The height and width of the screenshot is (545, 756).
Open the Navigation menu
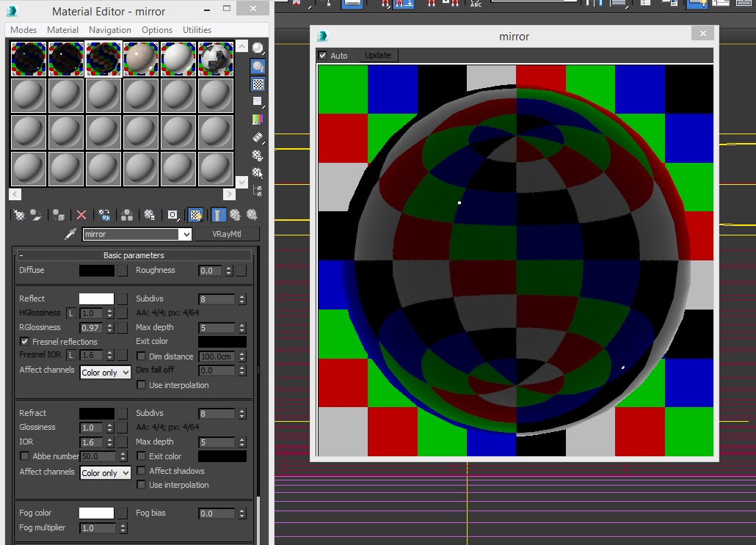(x=109, y=30)
